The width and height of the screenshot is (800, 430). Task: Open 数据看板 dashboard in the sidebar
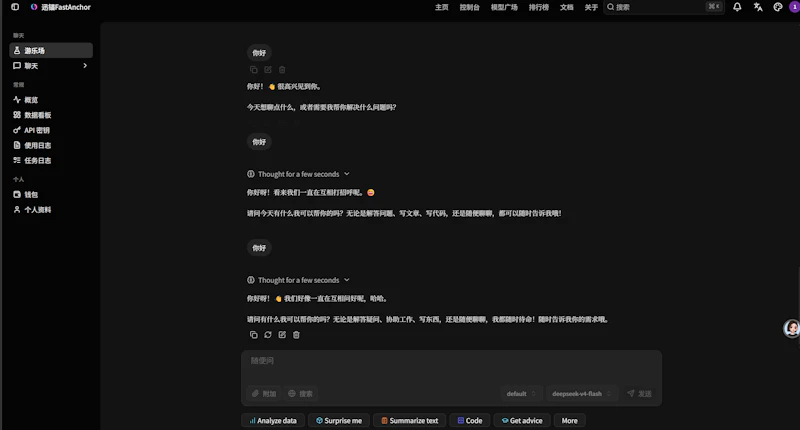pyautogui.click(x=51, y=115)
